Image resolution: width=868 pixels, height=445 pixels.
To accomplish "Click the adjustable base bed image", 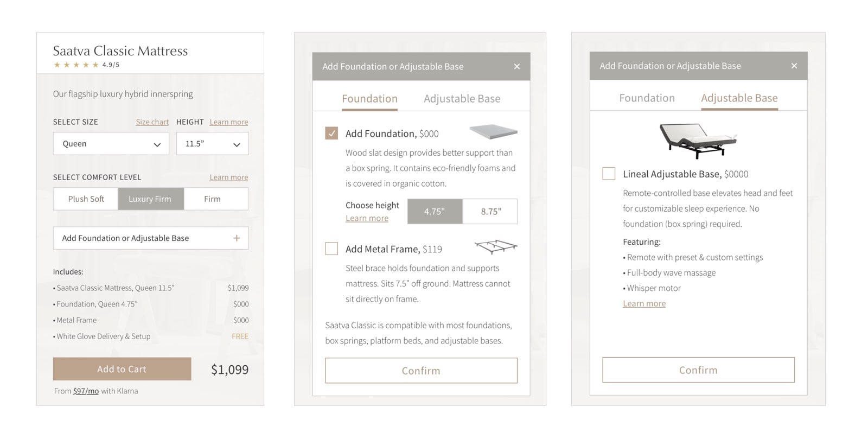I will pos(698,140).
